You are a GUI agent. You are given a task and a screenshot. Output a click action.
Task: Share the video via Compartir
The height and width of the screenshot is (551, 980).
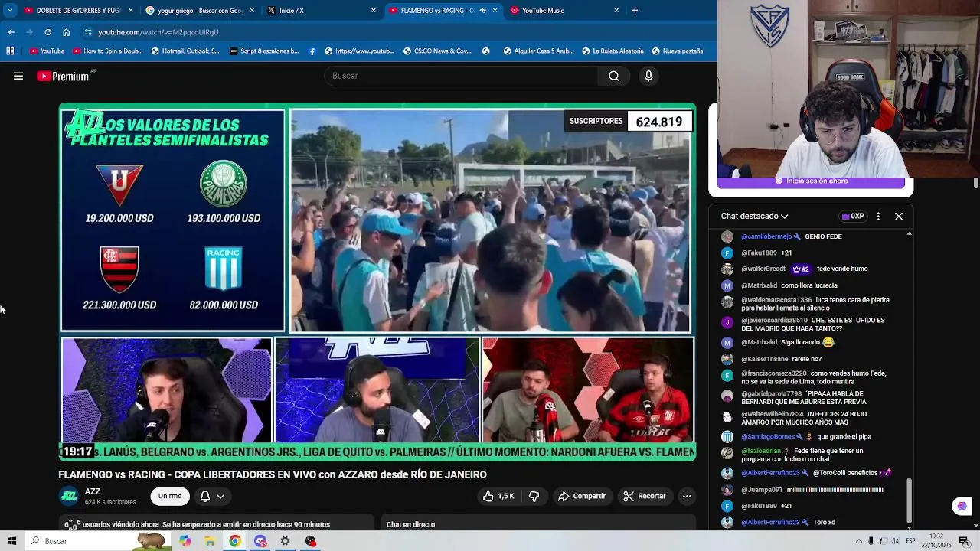coord(582,496)
